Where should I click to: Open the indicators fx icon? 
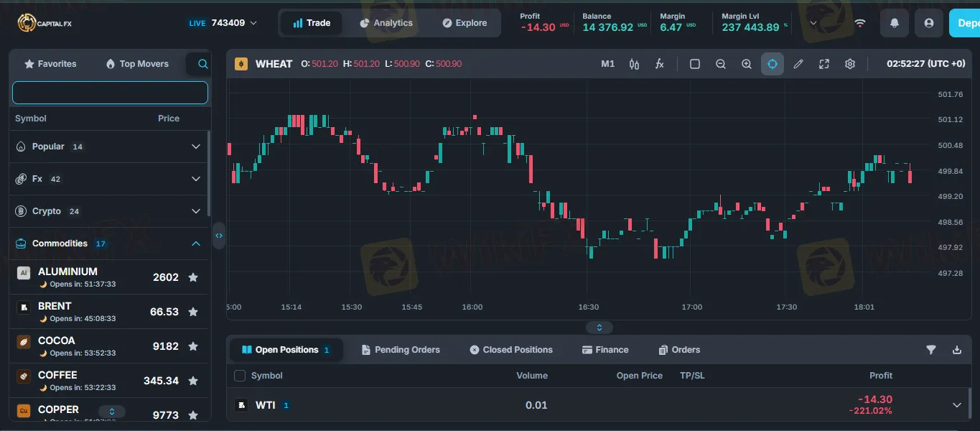[x=659, y=64]
